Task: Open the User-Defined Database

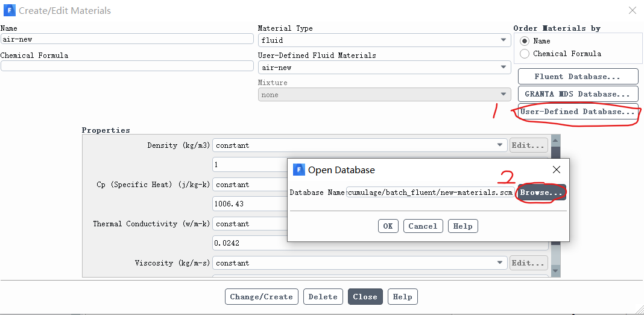Action: click(578, 112)
